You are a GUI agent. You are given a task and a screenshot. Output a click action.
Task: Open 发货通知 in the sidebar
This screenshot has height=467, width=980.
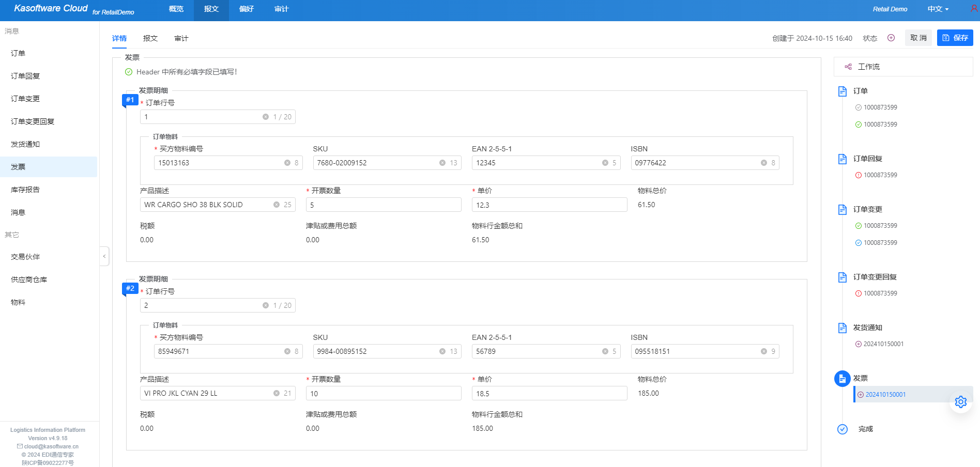(25, 144)
